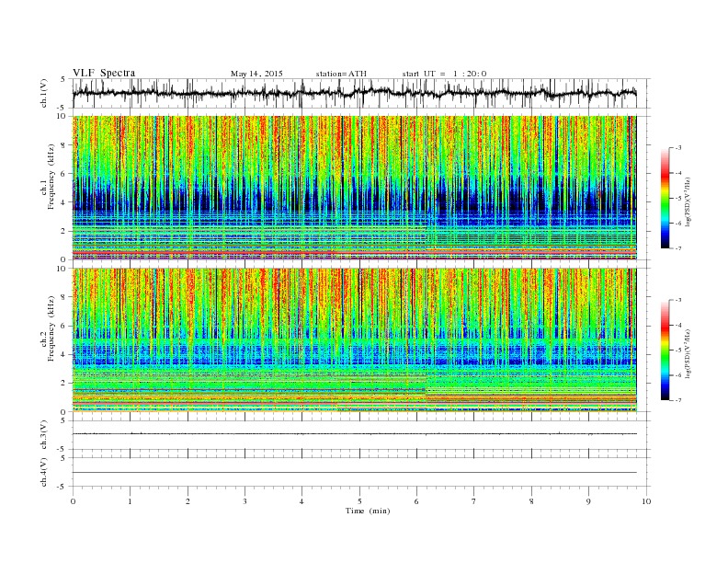
Task: Click the 6 kHz tick on ch.1 spectrogram
Action: [64, 174]
